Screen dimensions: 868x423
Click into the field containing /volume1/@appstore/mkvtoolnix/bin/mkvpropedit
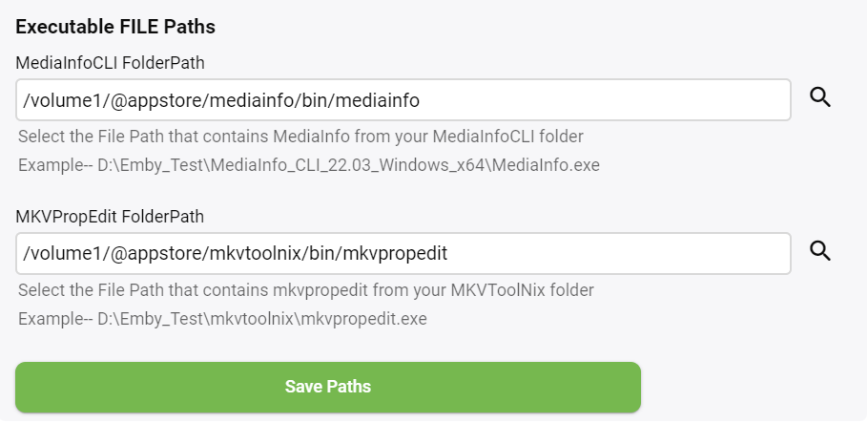[403, 253]
